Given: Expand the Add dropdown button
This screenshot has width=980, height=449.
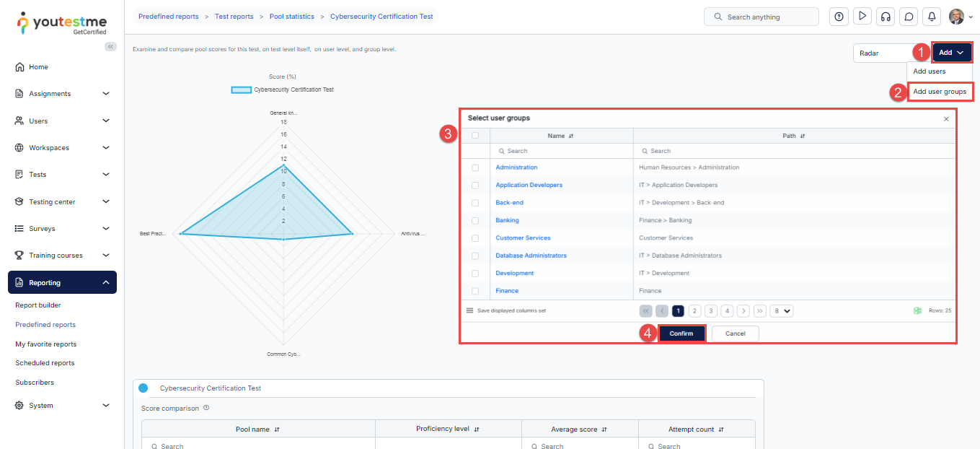Looking at the screenshot, I should 951,53.
